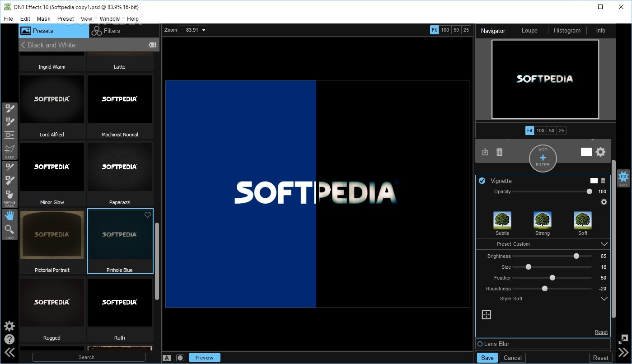The image size is (632, 364).
Task: Click the FX Edit module icon
Action: pos(623,178)
